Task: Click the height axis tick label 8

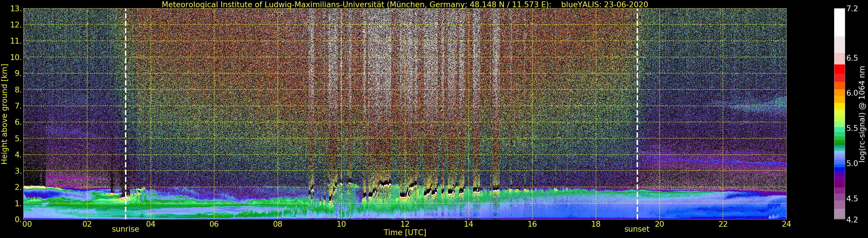Action: coord(18,90)
